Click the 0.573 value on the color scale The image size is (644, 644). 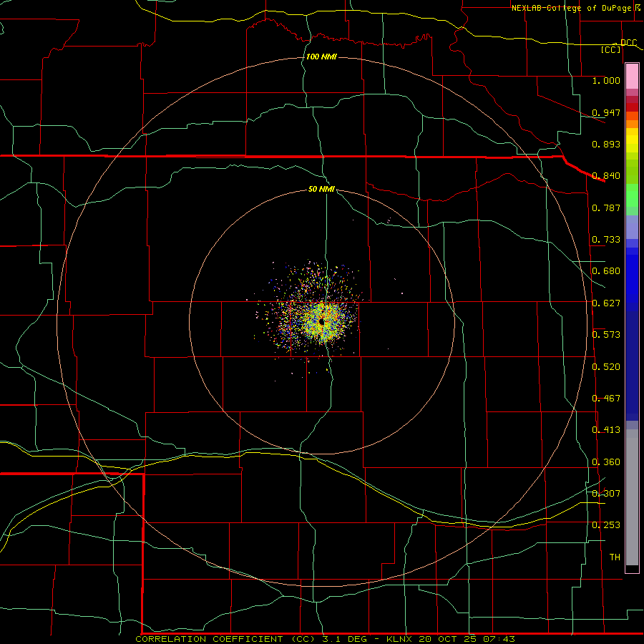click(606, 335)
